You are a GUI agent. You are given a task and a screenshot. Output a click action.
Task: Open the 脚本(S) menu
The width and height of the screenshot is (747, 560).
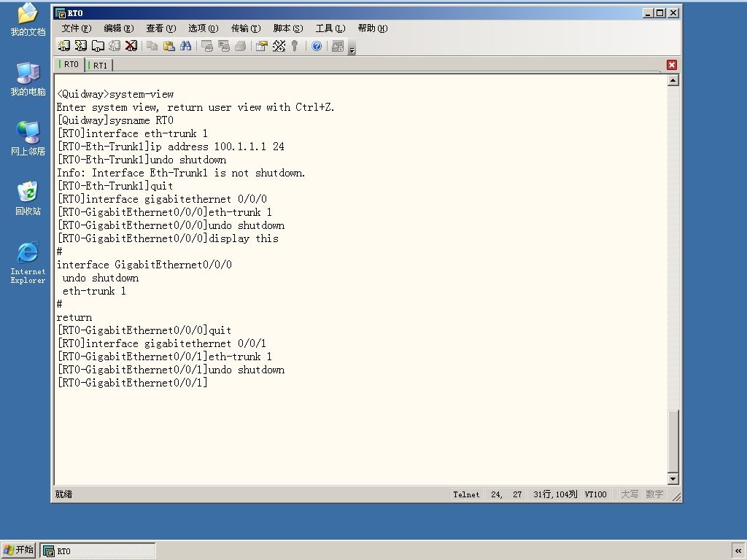(x=287, y=28)
